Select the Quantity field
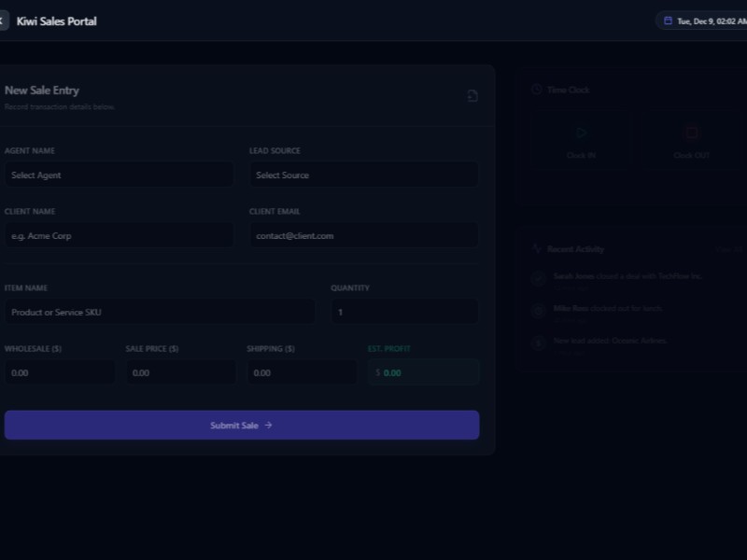This screenshot has height=560, width=747. click(404, 311)
